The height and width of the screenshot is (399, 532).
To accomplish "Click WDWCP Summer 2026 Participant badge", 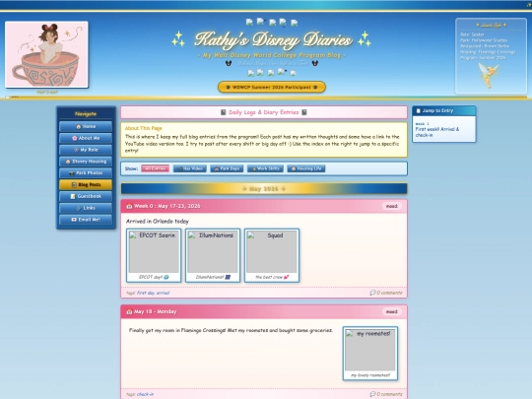I will (272, 87).
